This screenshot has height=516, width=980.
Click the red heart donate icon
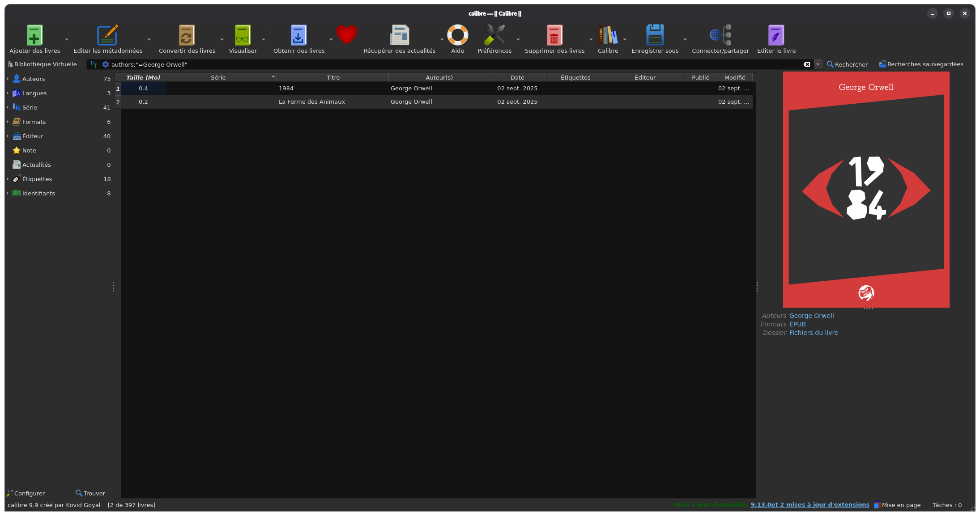coord(347,35)
